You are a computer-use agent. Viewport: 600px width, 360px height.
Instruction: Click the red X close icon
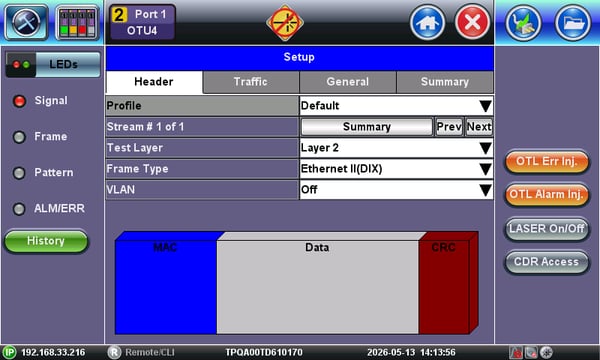pyautogui.click(x=472, y=23)
